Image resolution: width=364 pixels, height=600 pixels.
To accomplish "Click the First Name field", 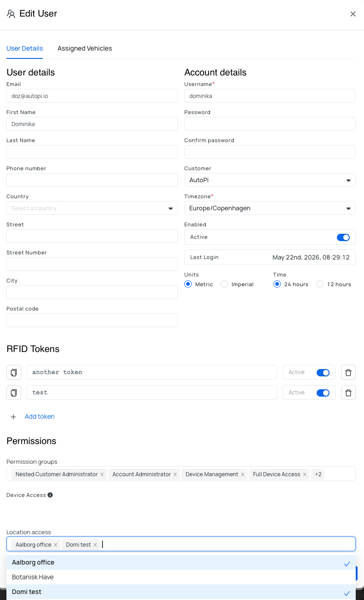I will click(x=92, y=124).
